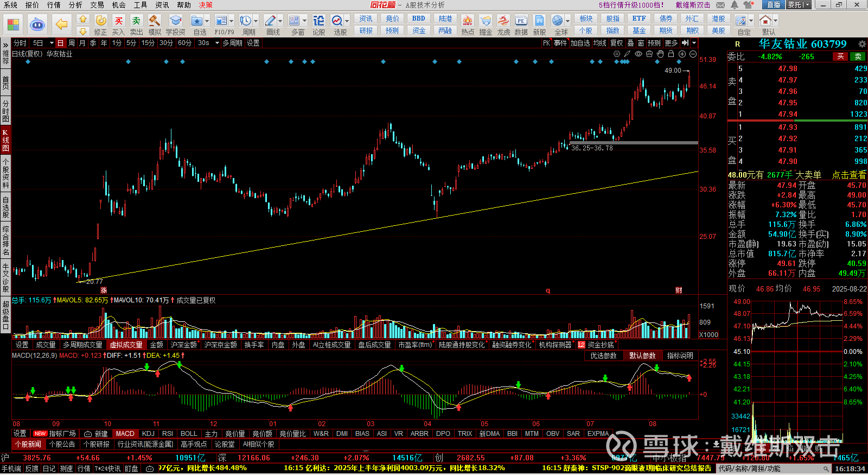Open the robot assistant icon
This screenshot has width=868, height=475.
[x=37, y=25]
